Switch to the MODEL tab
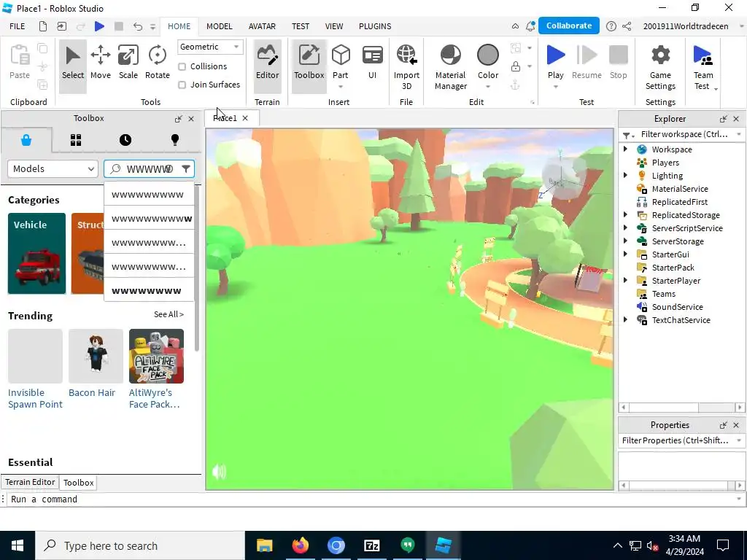 219,26
